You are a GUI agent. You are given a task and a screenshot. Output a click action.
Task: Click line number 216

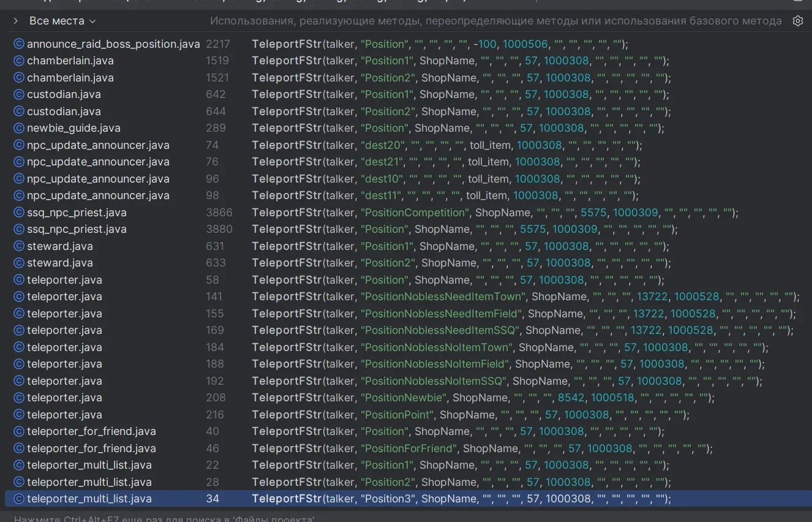[x=215, y=415]
